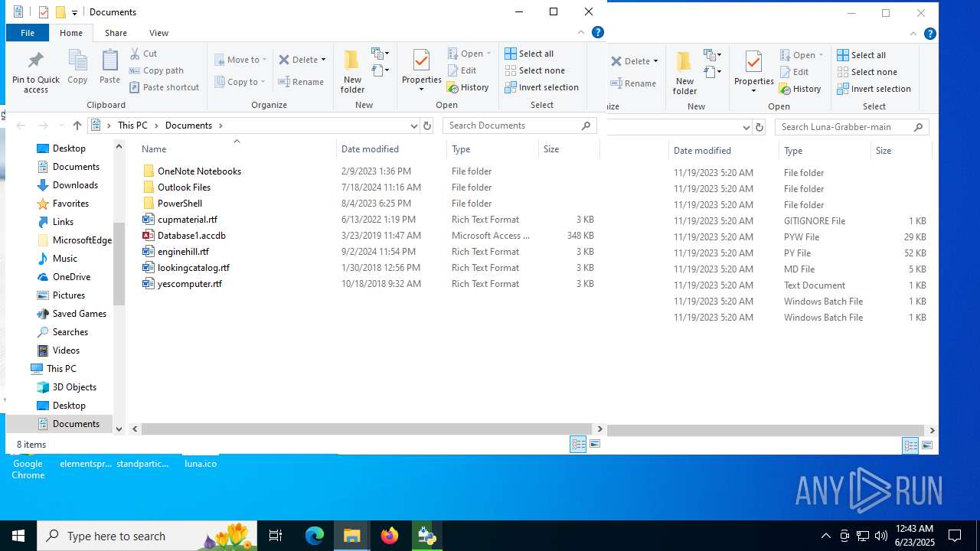The height and width of the screenshot is (551, 980).
Task: Open the Database1.accdb file
Action: (x=191, y=236)
